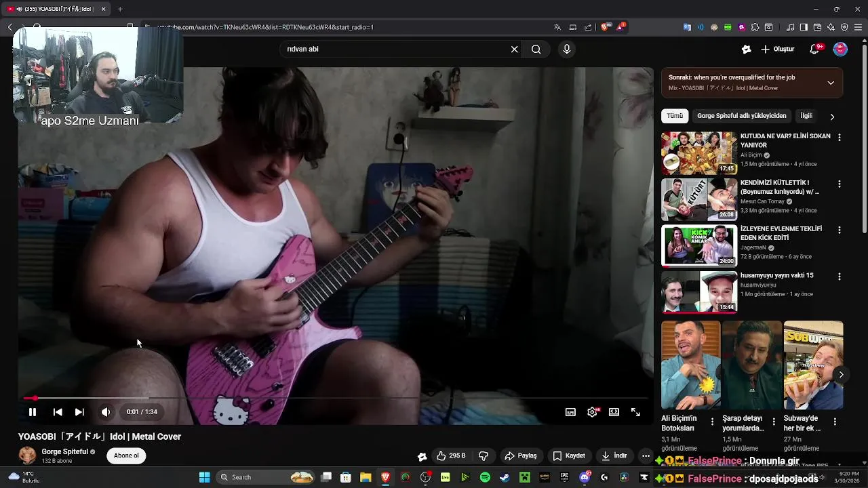868x488 pixels.
Task: Open 'KUTUDA NE VAR?' video thumbnail
Action: click(x=699, y=153)
